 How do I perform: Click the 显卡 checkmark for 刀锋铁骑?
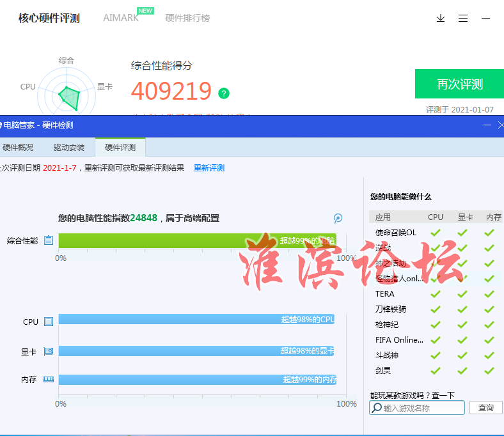(x=462, y=309)
